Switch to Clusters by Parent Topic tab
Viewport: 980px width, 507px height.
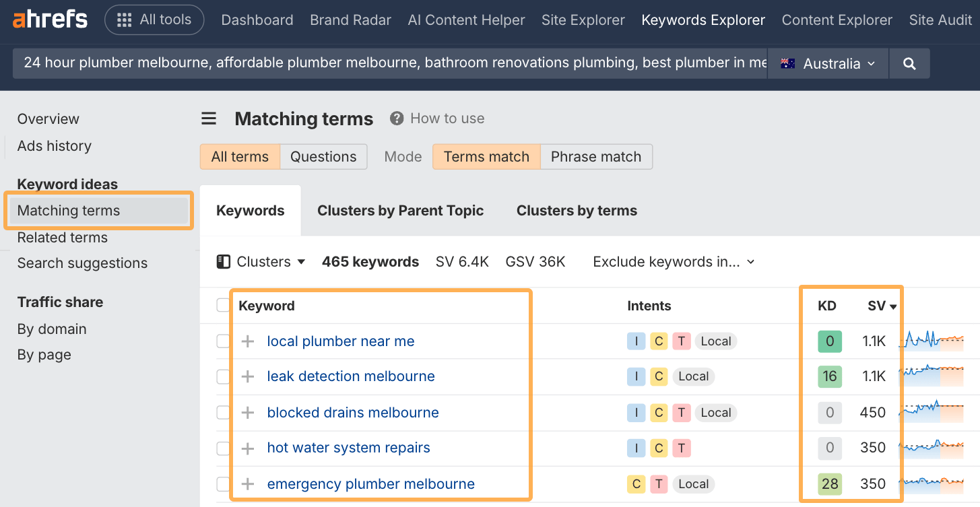400,211
